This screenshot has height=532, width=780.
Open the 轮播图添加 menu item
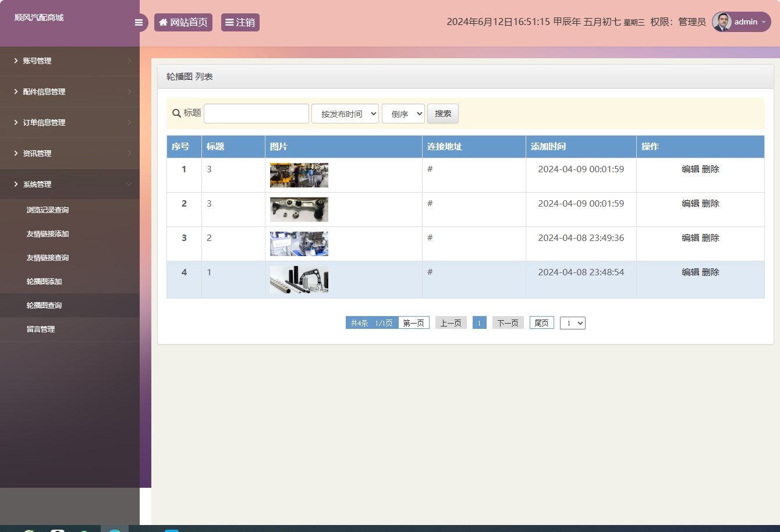44,282
